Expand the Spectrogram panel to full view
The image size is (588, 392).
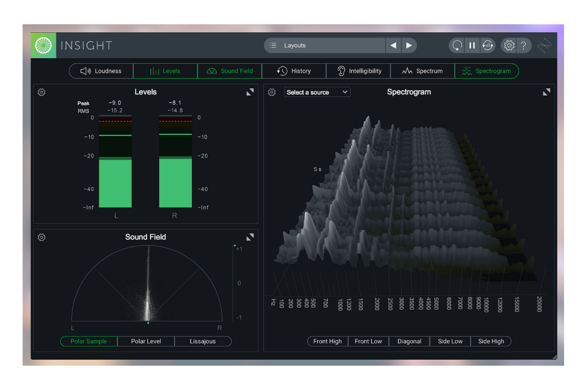[x=546, y=92]
